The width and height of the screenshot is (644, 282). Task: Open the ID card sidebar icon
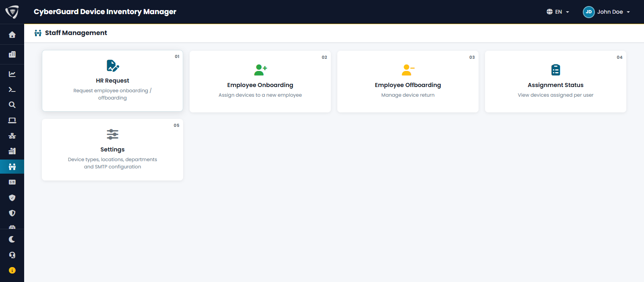12,182
